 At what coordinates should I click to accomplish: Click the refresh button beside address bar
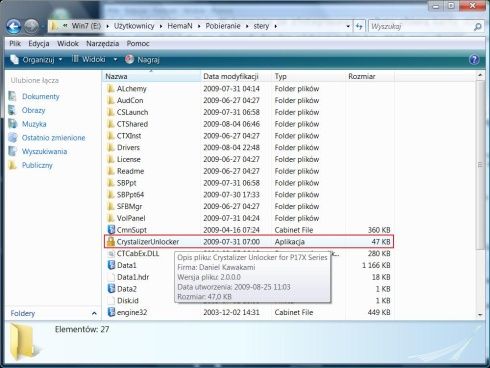[359, 26]
